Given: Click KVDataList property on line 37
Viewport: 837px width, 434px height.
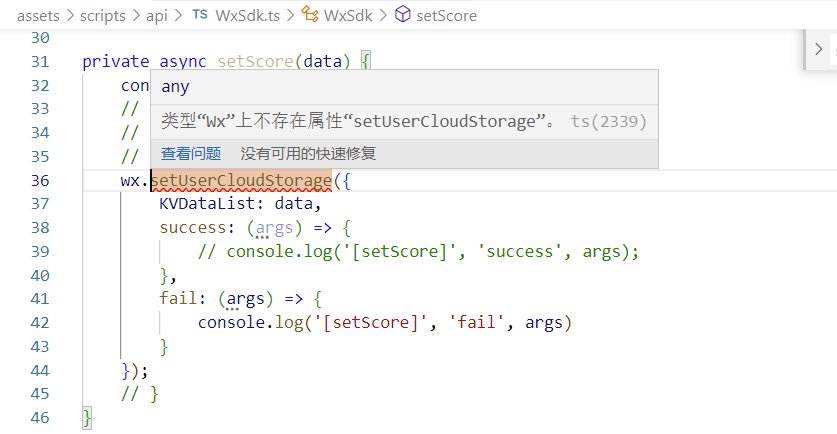Looking at the screenshot, I should coord(207,204).
